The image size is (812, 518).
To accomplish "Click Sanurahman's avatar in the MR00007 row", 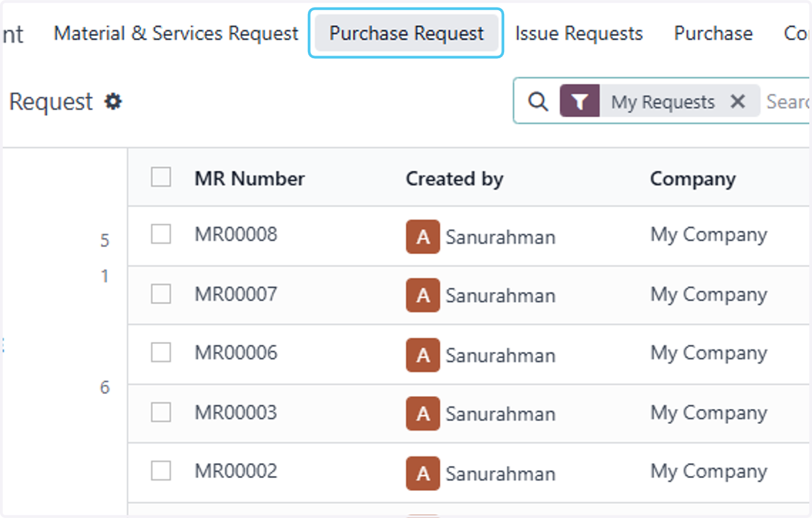I will point(423,295).
